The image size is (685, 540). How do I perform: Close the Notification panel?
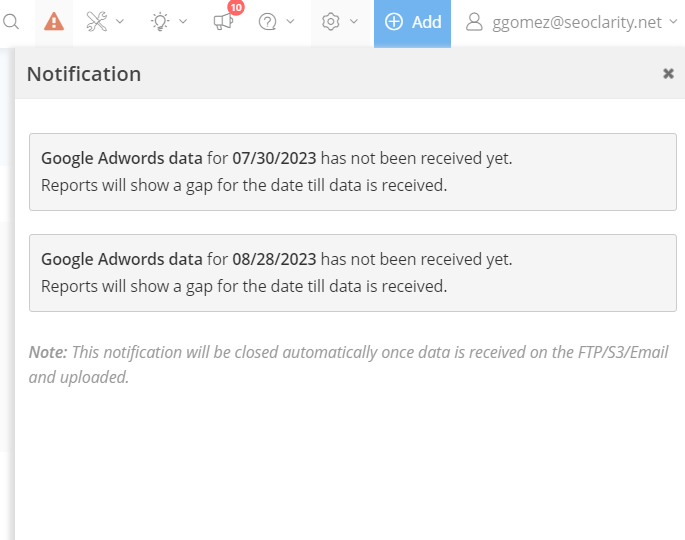[x=668, y=74]
